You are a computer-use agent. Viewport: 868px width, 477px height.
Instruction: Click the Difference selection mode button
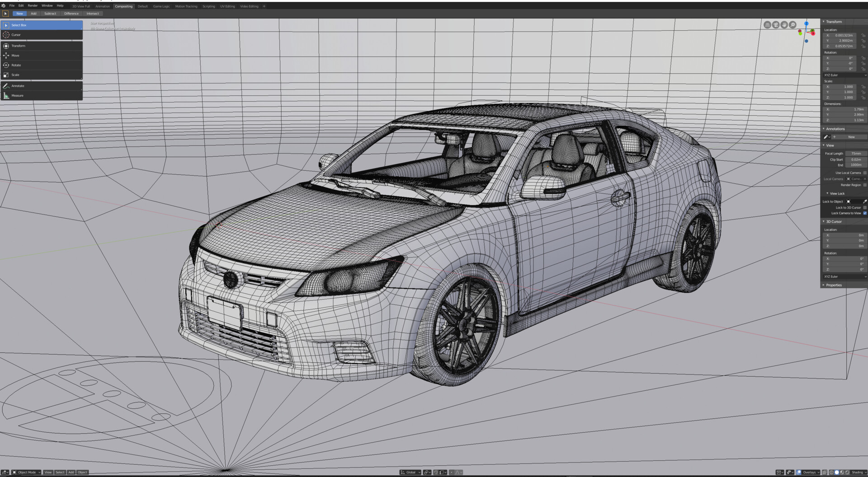point(71,14)
